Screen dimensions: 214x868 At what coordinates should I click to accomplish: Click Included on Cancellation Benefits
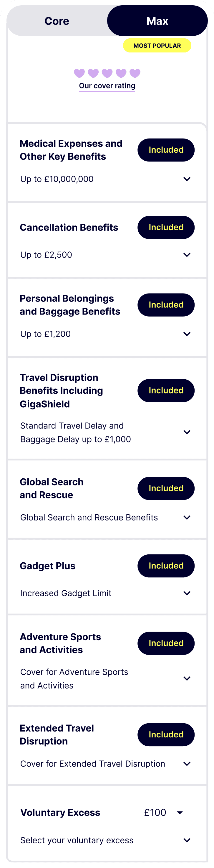(166, 228)
